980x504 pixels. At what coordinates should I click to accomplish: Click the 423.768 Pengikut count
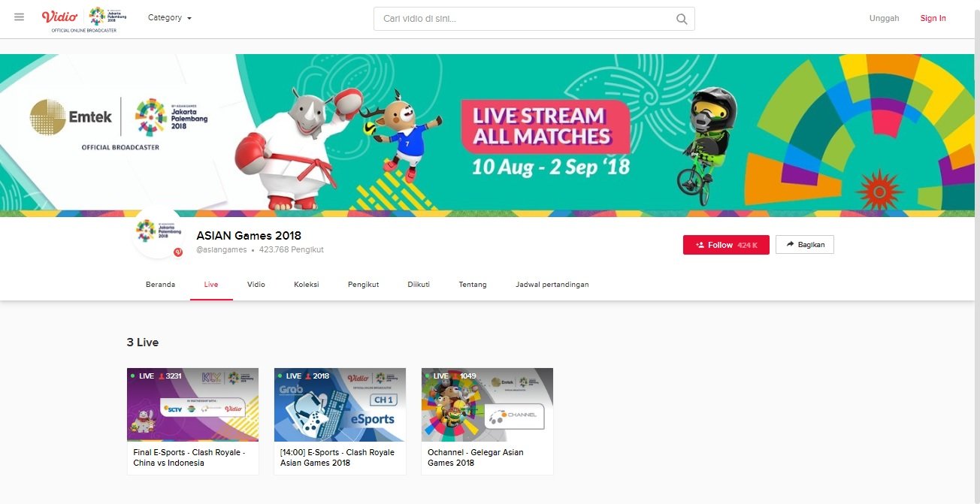292,250
